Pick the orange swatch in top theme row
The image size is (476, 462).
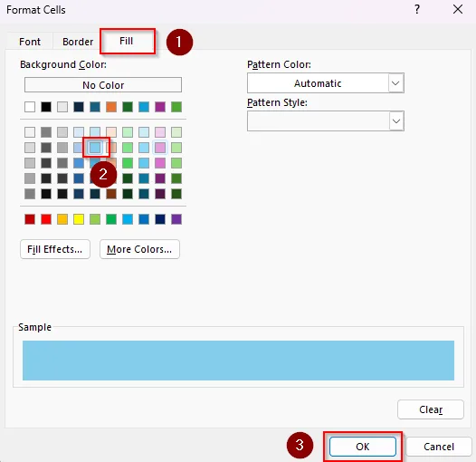[x=111, y=107]
